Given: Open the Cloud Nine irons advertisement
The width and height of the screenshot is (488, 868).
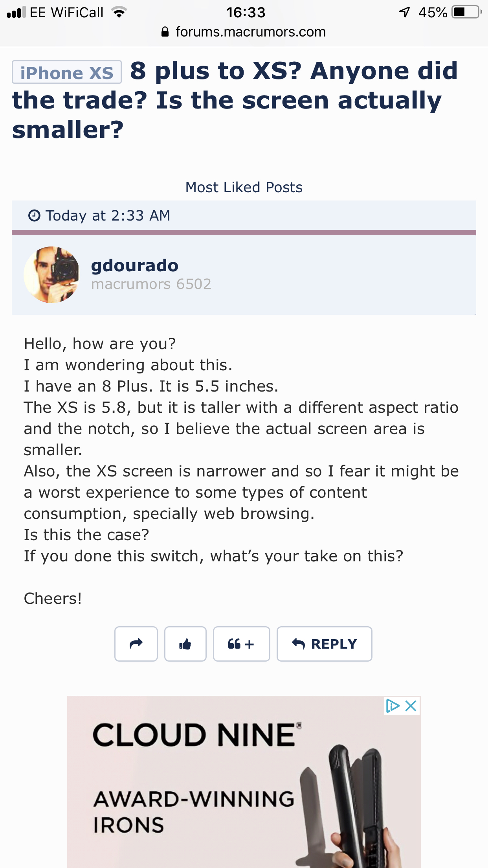Looking at the screenshot, I should click(x=244, y=782).
